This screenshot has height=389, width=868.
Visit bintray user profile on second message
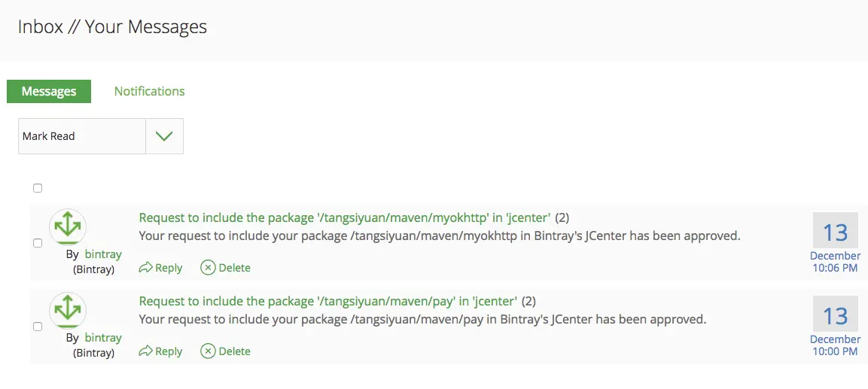coord(103,339)
